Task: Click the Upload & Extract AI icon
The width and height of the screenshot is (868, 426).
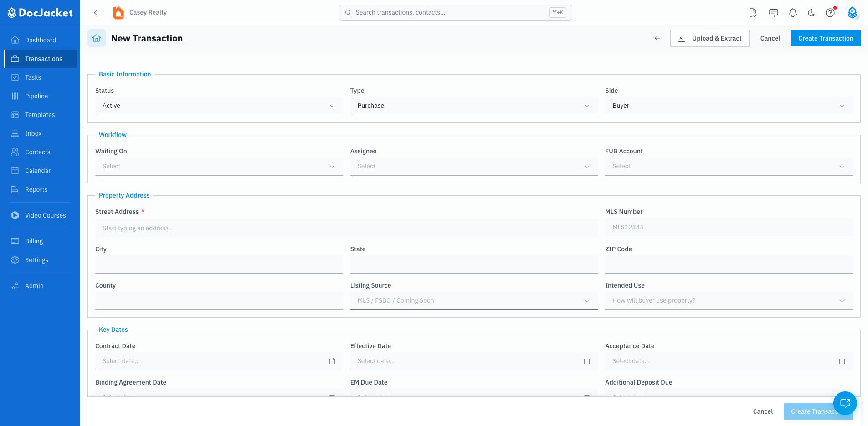Action: pos(682,38)
